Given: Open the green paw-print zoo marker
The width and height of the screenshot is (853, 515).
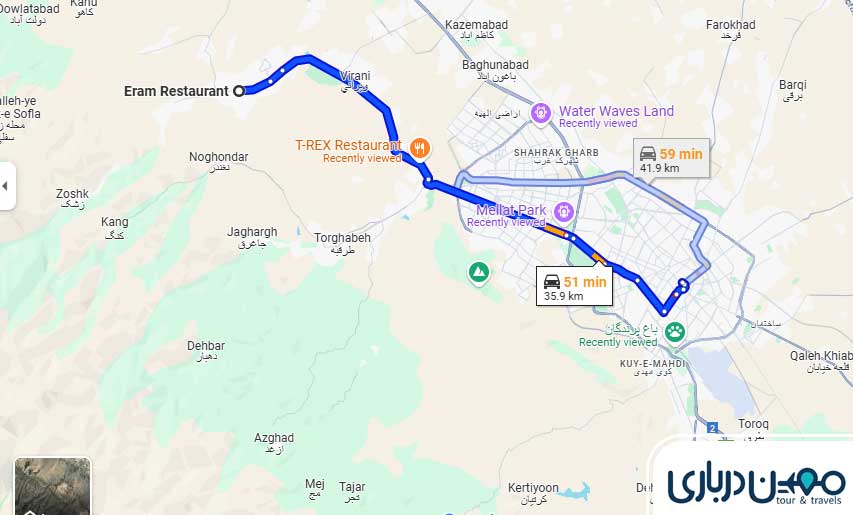Looking at the screenshot, I should coord(675,331).
